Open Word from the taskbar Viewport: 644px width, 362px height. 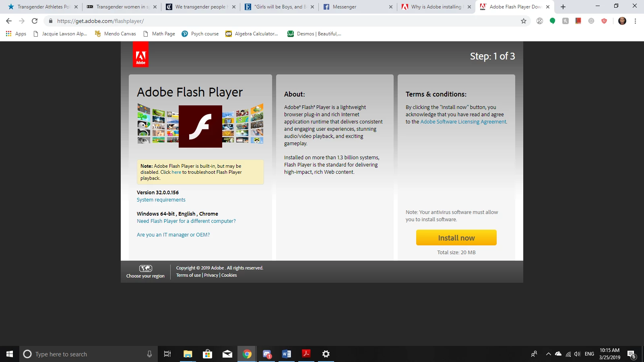(x=287, y=354)
